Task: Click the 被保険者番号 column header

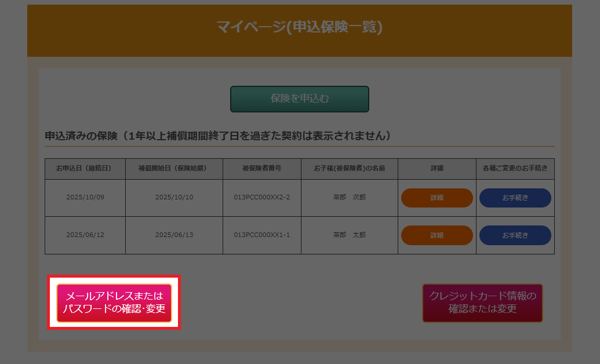Action: tap(262, 169)
